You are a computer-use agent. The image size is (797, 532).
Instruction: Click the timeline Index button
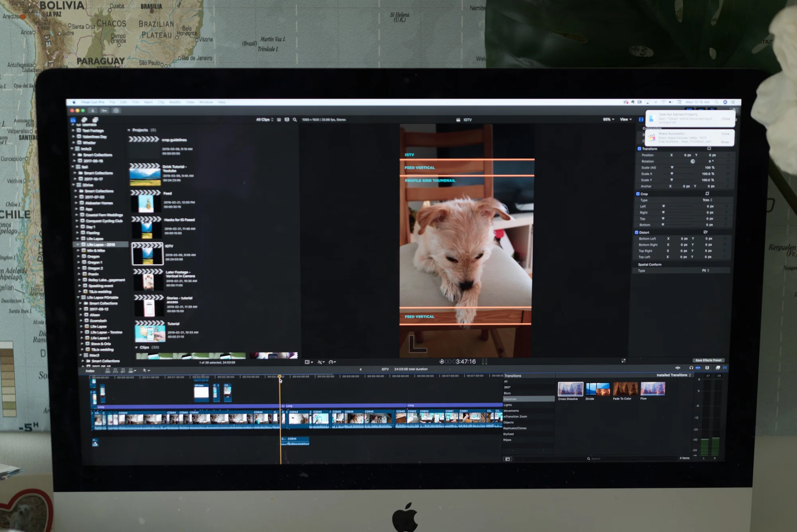(x=90, y=371)
